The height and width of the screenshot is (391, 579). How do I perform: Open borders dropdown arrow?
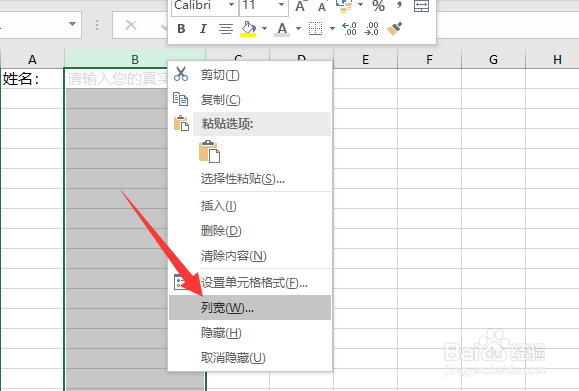pyautogui.click(x=332, y=28)
